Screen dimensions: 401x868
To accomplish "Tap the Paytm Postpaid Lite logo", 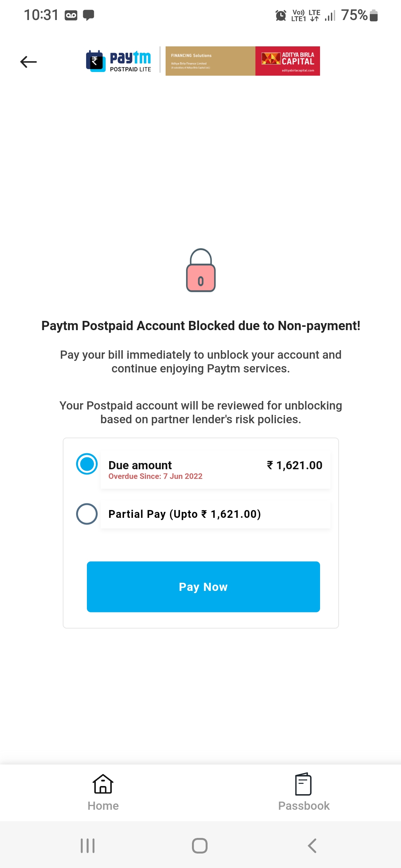I will pos(119,61).
